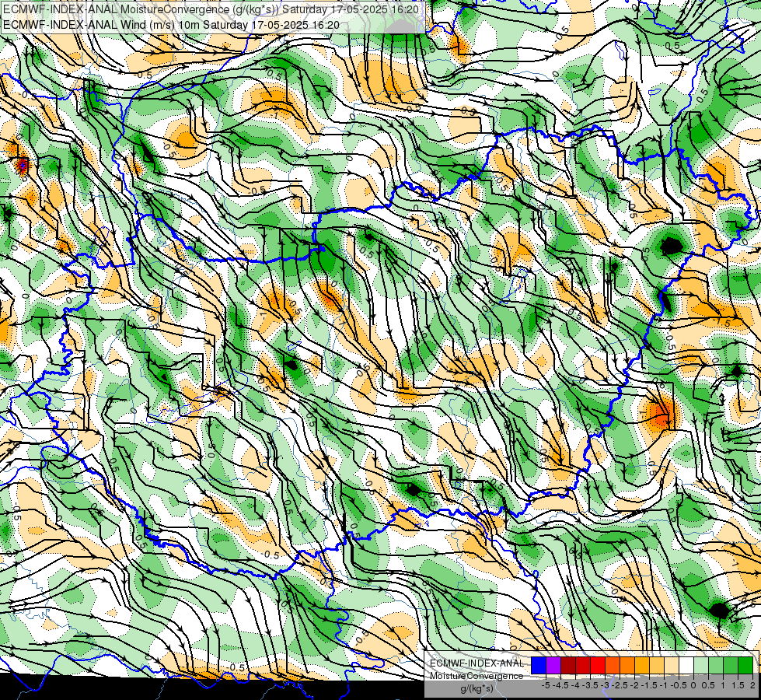
Task: Click the darkest green legend swatch
Action: click(745, 665)
